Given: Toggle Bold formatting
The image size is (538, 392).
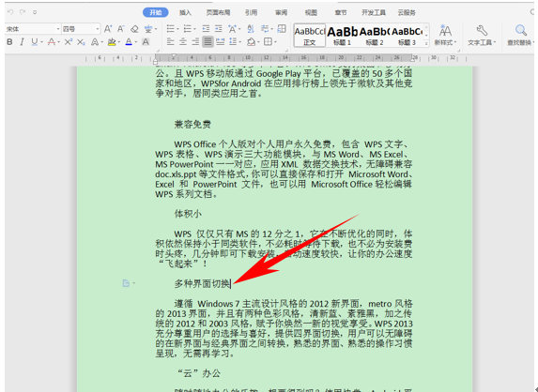Looking at the screenshot, I should [9, 42].
